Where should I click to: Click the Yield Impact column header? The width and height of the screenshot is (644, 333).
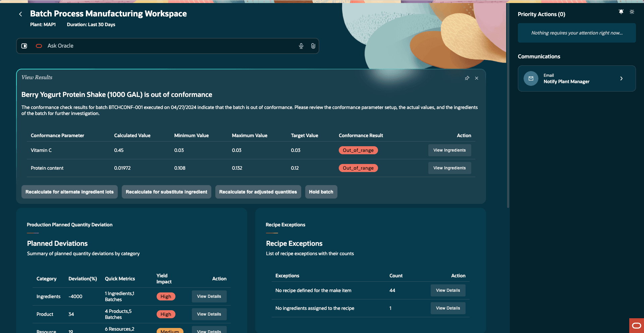(x=164, y=279)
